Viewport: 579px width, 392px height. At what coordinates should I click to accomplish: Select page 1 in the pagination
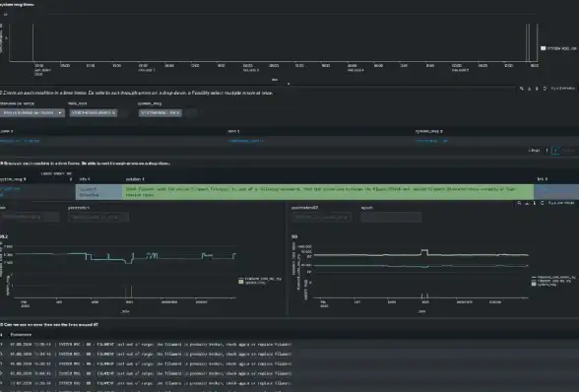(x=547, y=151)
